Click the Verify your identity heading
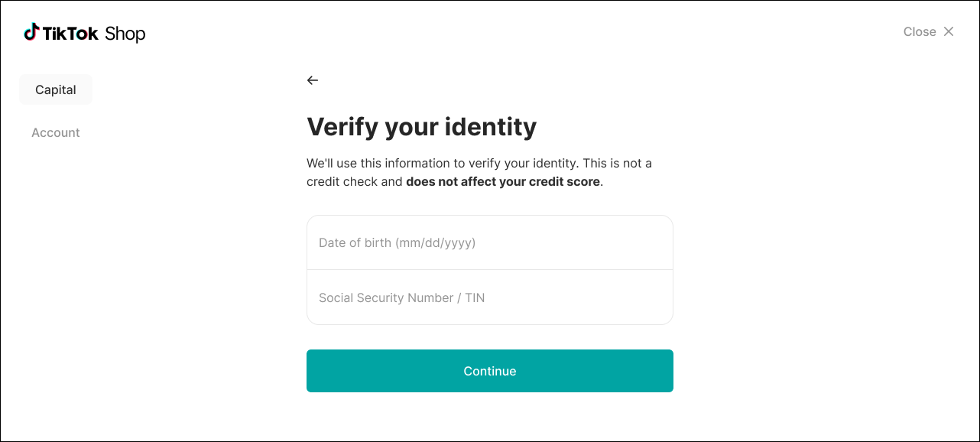Image resolution: width=980 pixels, height=442 pixels. pos(421,126)
